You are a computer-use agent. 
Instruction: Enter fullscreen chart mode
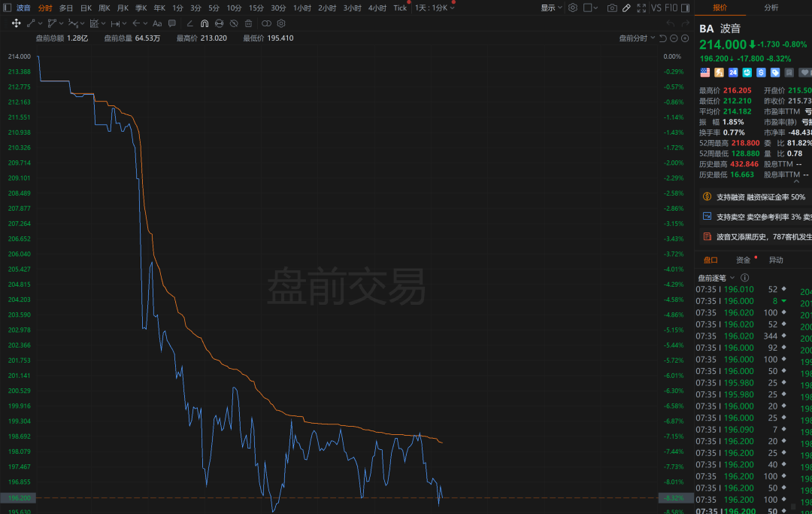641,8
